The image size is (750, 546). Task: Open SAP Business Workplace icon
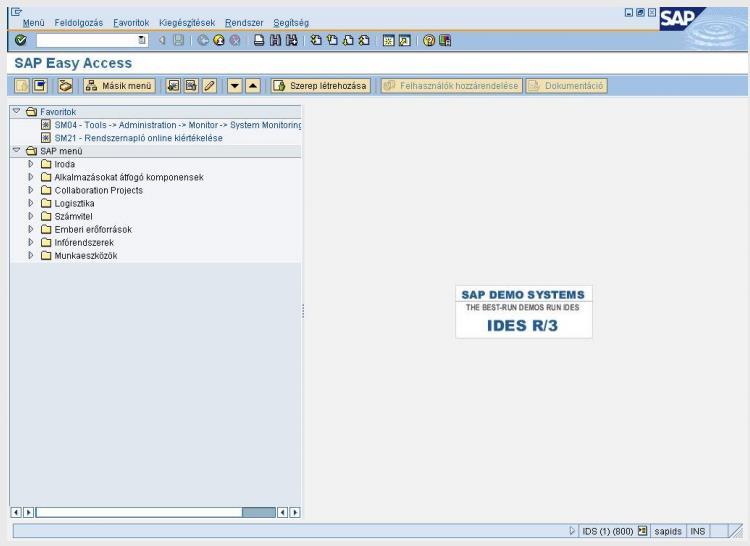coord(65,86)
